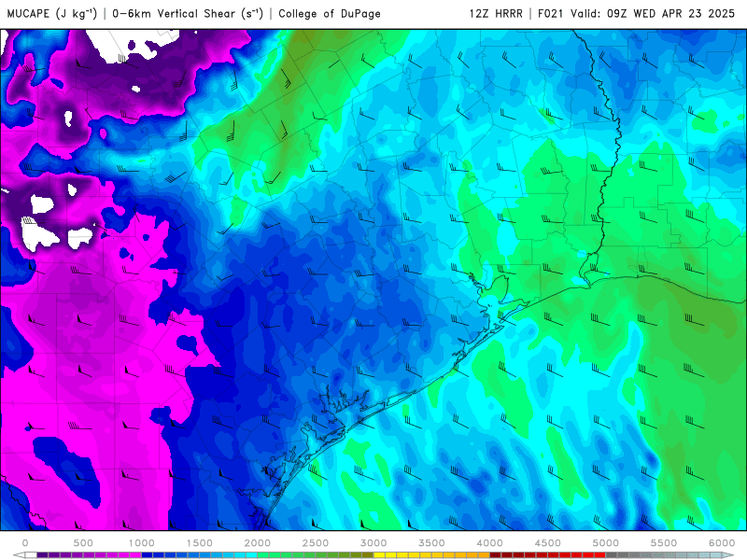Viewport: 747px width, 560px height.
Task: Click the 500 label on the color scale
Action: (83, 543)
